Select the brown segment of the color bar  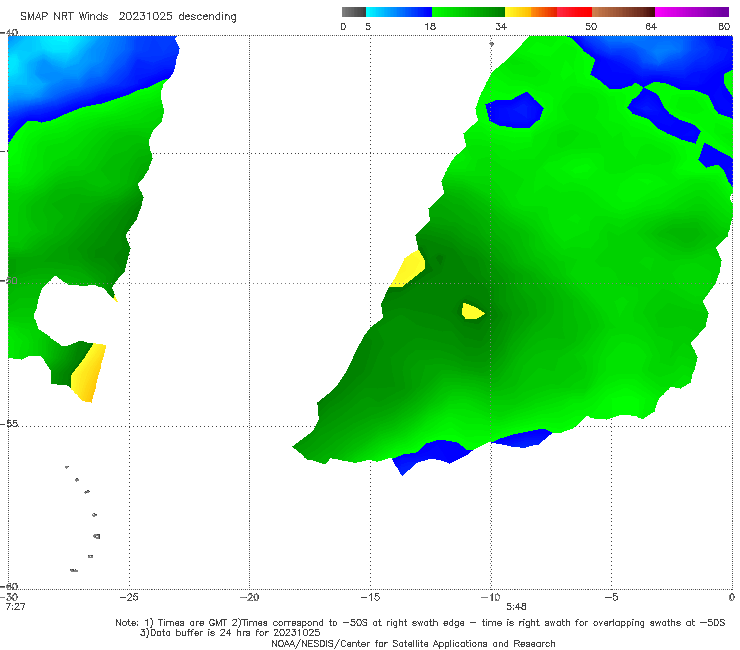click(623, 12)
